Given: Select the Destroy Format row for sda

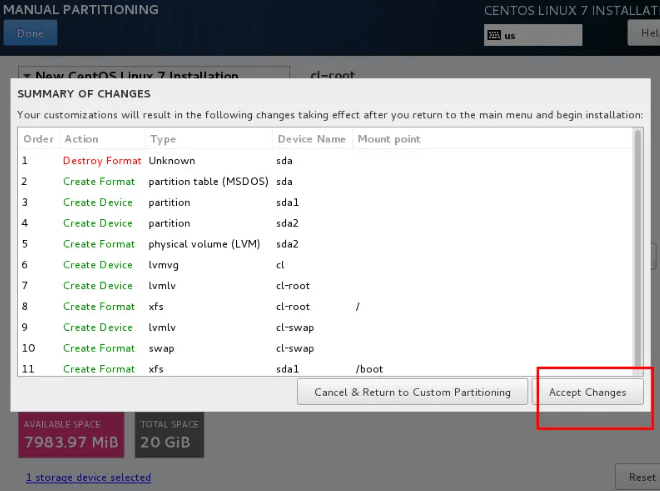Looking at the screenshot, I should [325, 160].
